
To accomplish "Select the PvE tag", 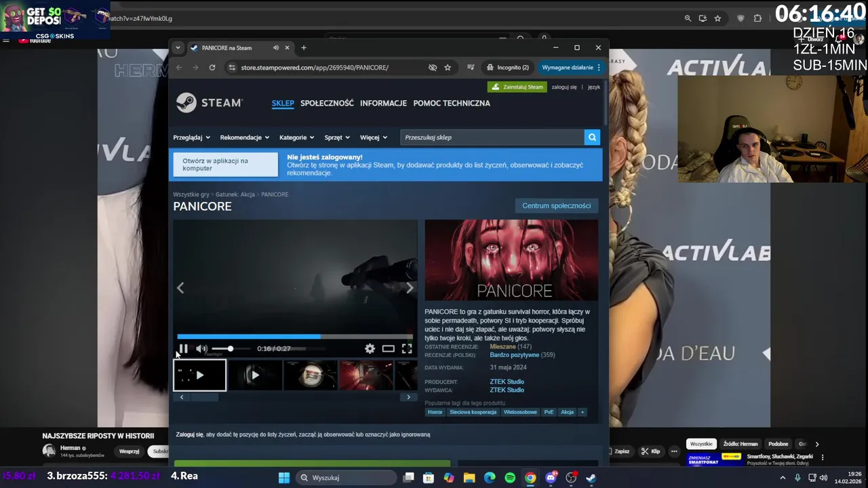I will coord(549,412).
